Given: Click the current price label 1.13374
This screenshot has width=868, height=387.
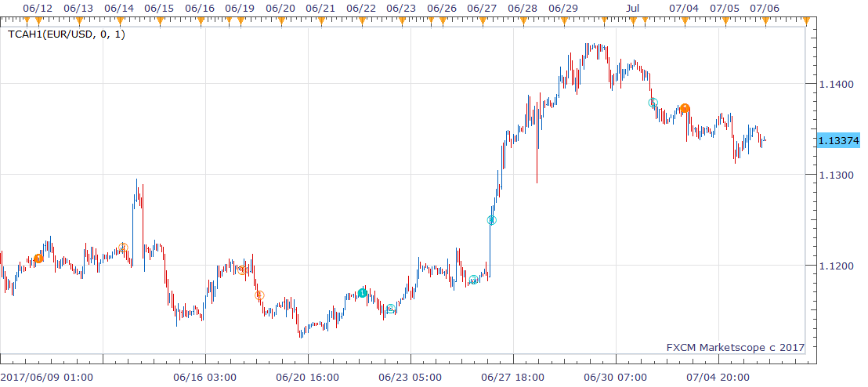Looking at the screenshot, I should tap(838, 141).
